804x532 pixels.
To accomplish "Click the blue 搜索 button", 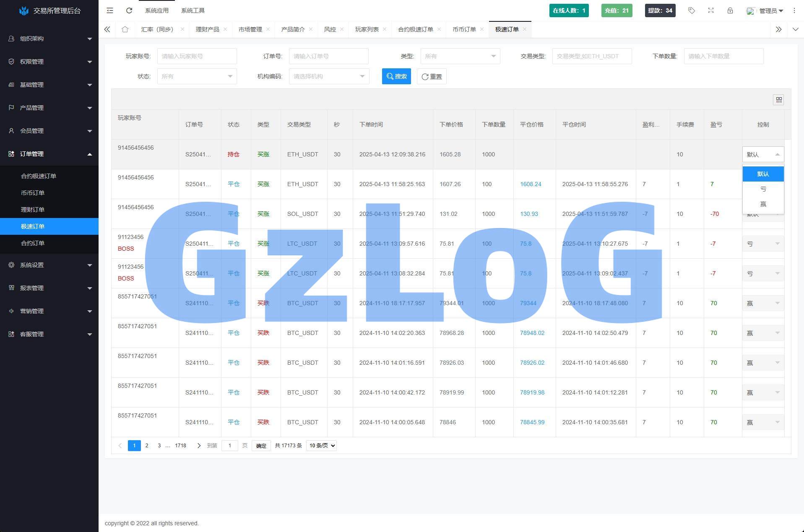I will pos(396,76).
